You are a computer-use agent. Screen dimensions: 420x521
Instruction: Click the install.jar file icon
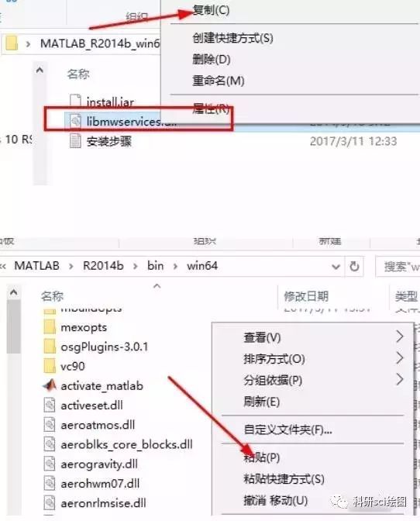pos(75,100)
